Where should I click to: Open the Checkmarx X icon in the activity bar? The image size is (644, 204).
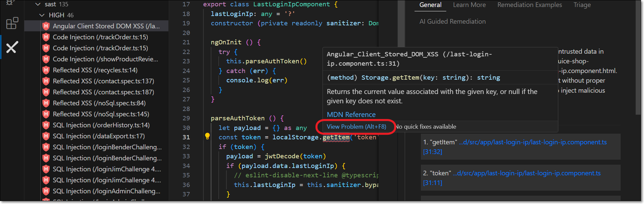(x=12, y=47)
